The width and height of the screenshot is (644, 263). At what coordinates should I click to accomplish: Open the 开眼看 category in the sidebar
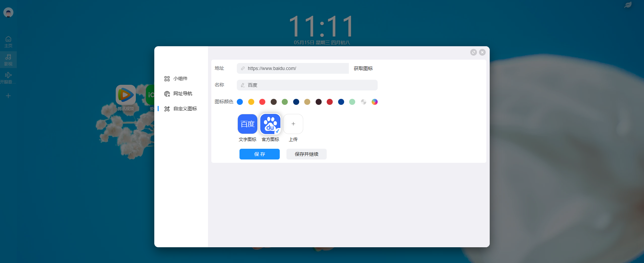[x=8, y=78]
